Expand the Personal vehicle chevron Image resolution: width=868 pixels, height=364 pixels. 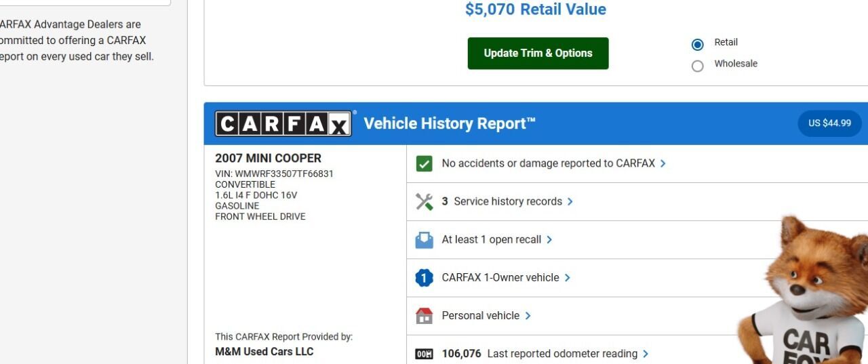click(x=528, y=315)
